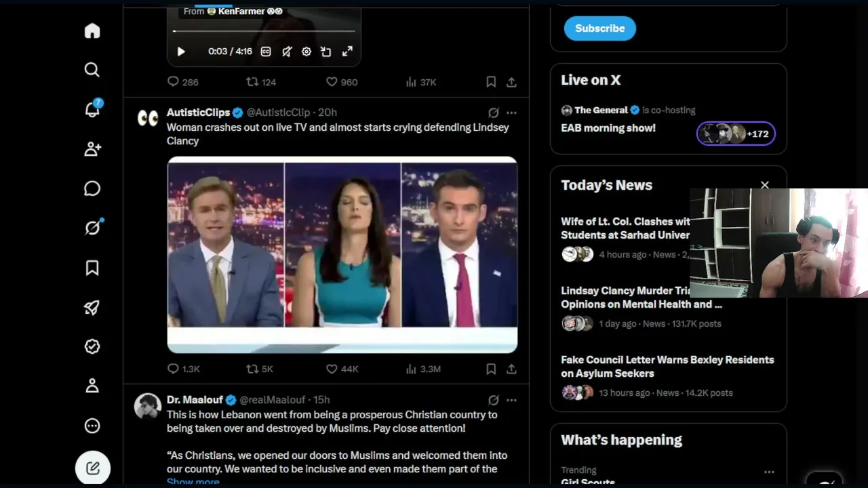
Task: Open more options for the Trending item
Action: tap(769, 472)
